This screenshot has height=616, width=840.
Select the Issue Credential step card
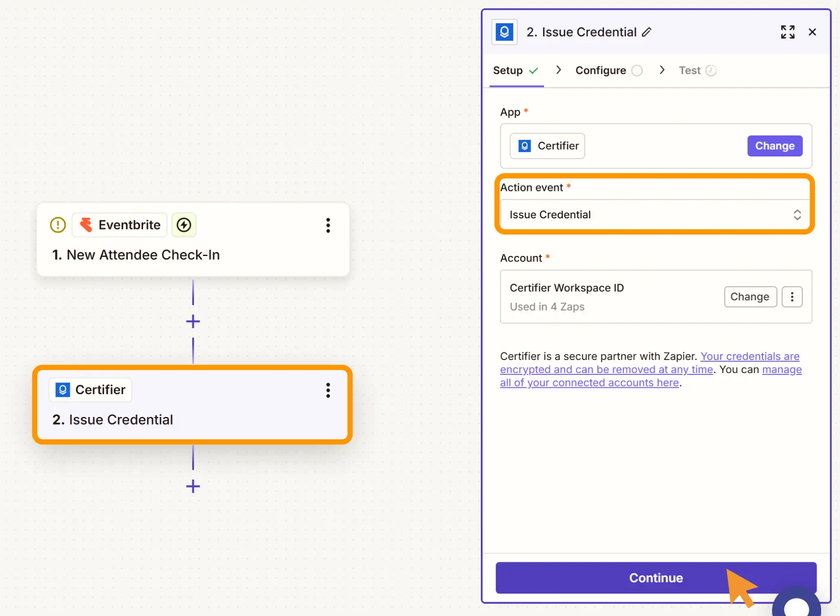click(x=192, y=404)
